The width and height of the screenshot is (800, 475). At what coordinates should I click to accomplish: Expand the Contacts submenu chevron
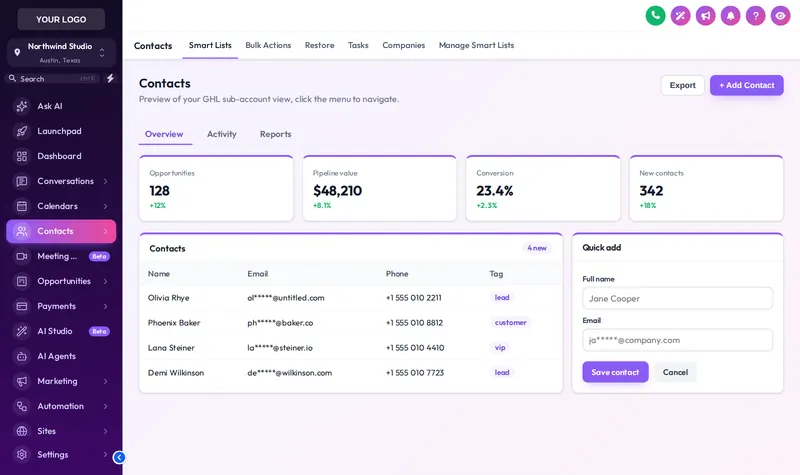coord(106,231)
